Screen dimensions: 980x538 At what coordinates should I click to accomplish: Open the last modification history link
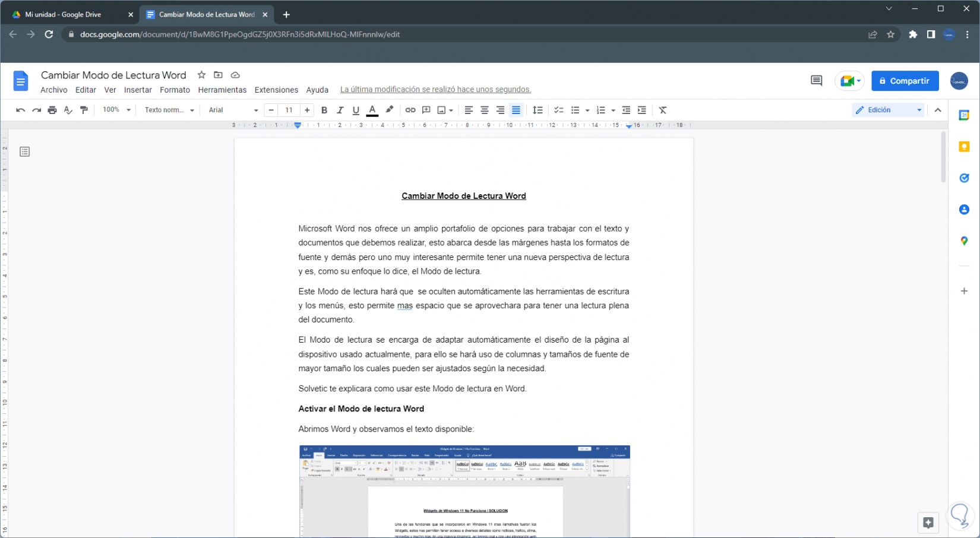435,90
